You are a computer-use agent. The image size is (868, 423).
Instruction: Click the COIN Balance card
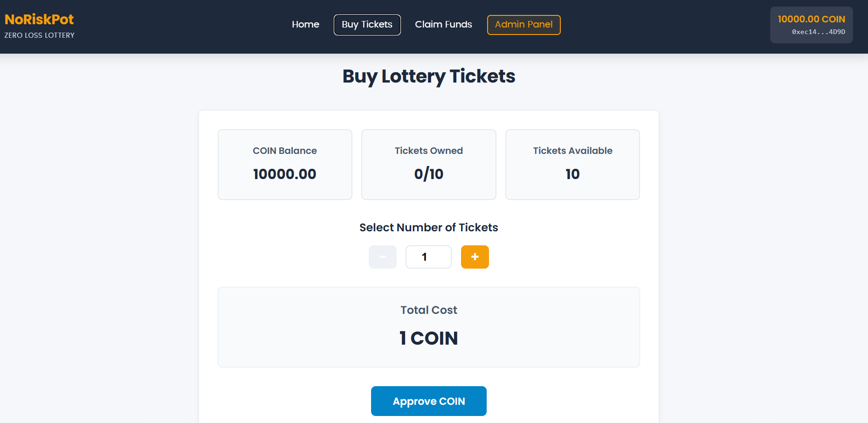click(285, 164)
